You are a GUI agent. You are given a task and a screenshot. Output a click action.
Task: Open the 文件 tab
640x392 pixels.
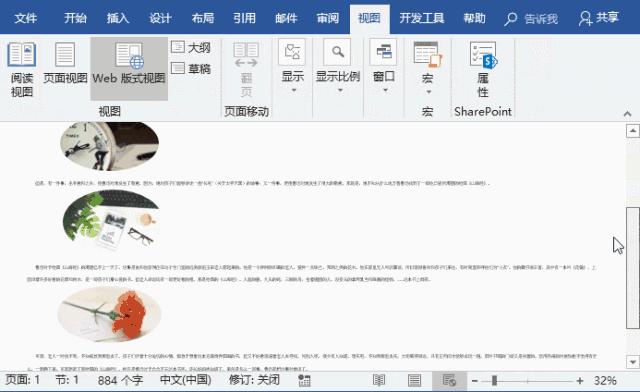tap(26, 18)
